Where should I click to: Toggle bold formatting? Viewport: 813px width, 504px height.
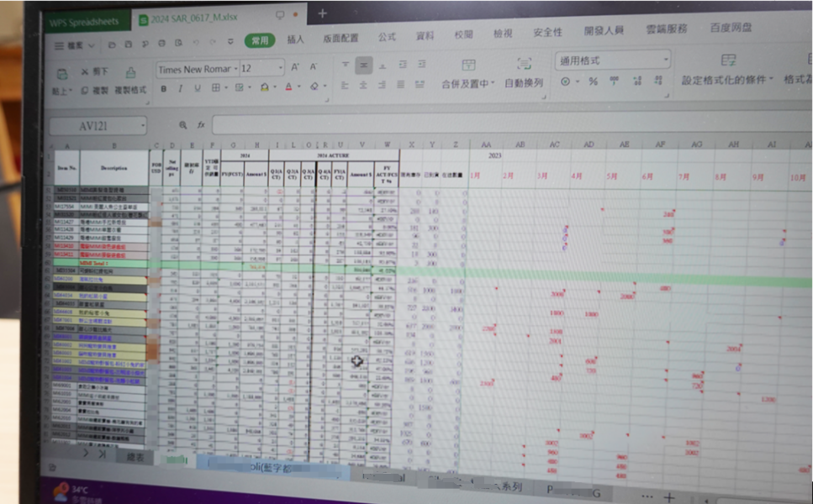pos(164,88)
